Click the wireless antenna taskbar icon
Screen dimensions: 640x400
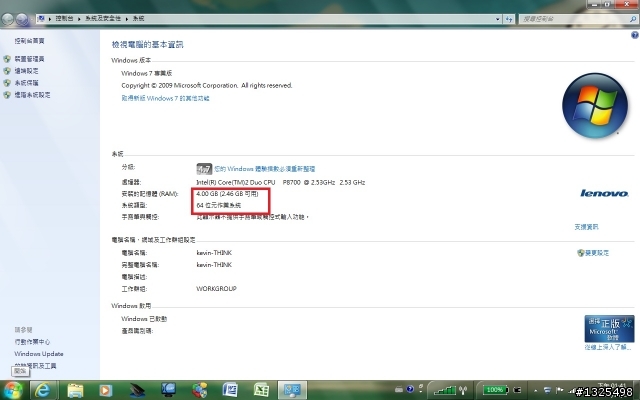click(x=463, y=390)
